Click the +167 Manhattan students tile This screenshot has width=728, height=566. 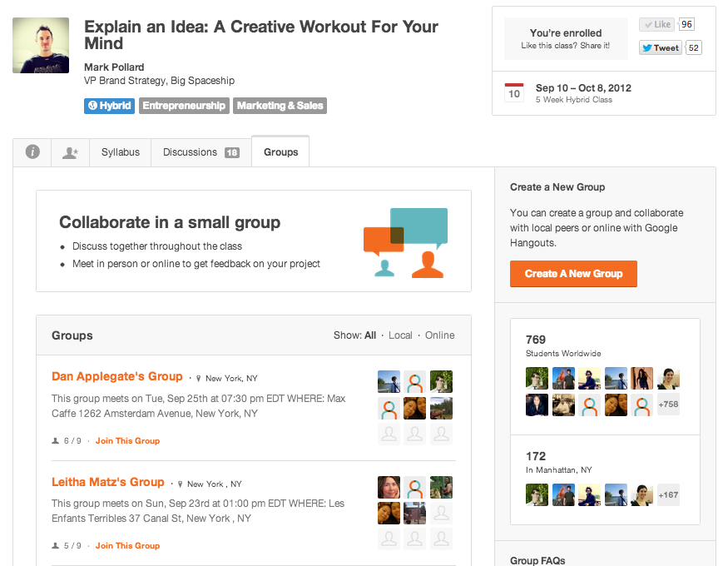[x=668, y=494]
